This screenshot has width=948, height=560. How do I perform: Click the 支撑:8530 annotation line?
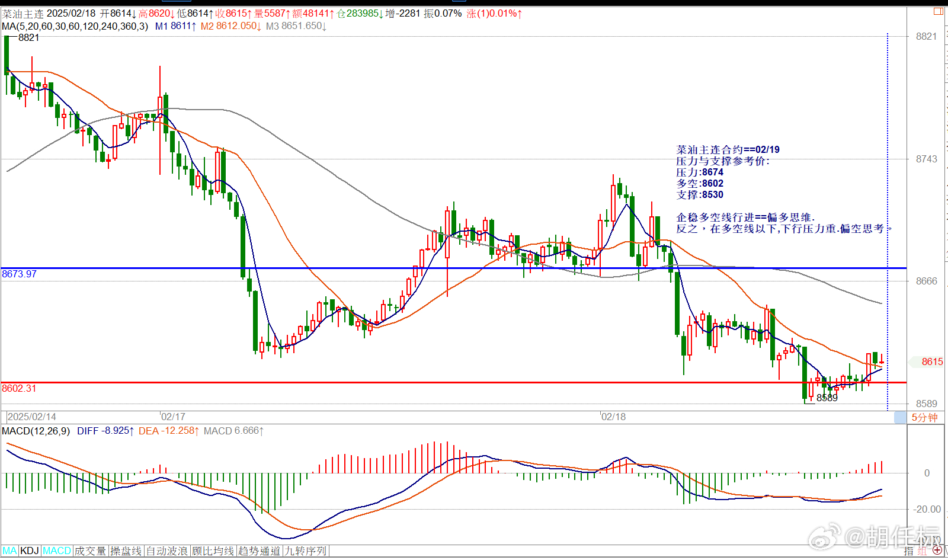coord(700,195)
